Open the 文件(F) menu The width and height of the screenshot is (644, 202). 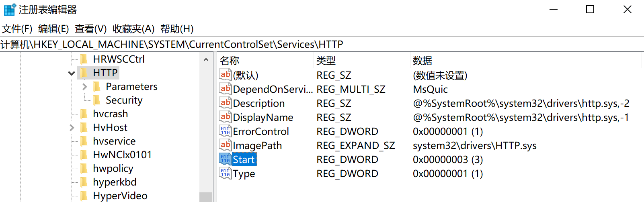pyautogui.click(x=17, y=29)
